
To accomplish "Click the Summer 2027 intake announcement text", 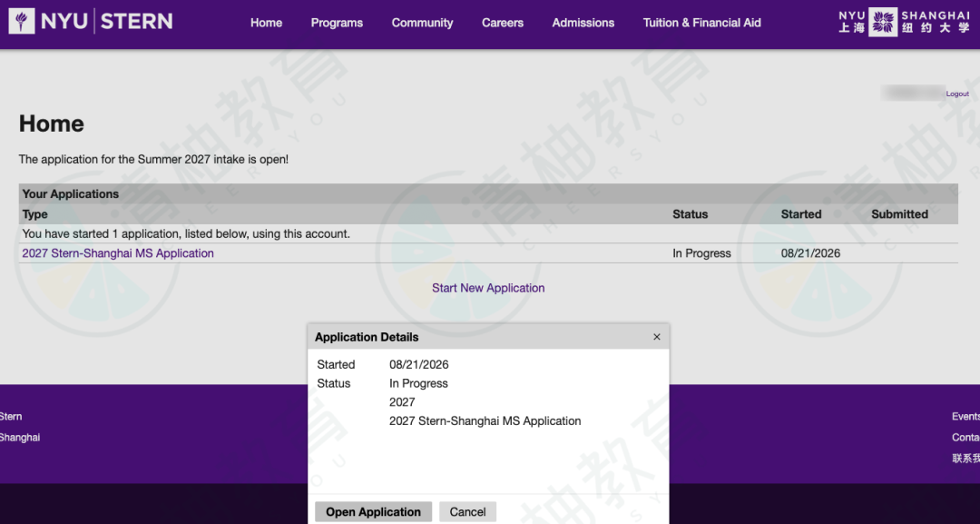I will (153, 160).
